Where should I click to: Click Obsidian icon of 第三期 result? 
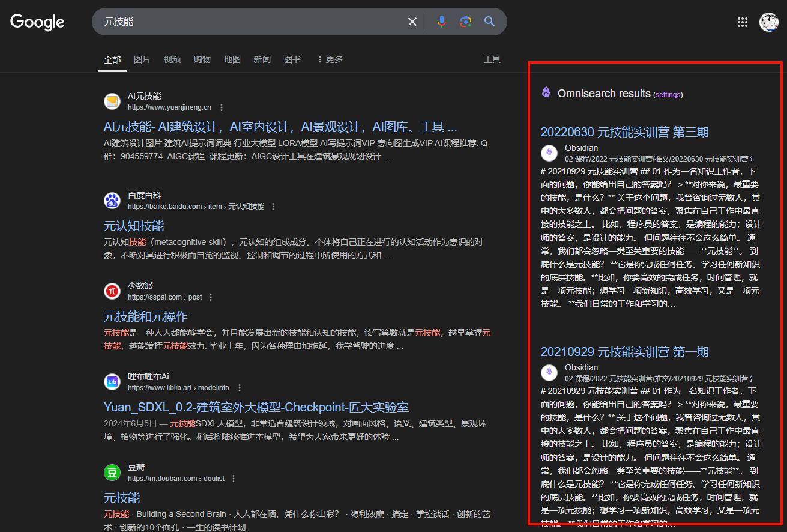[549, 153]
